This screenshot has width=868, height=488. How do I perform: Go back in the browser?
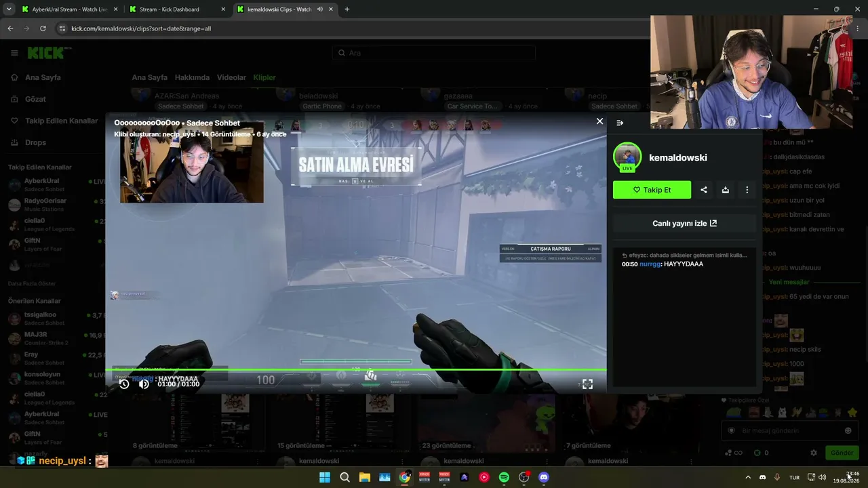click(x=10, y=28)
